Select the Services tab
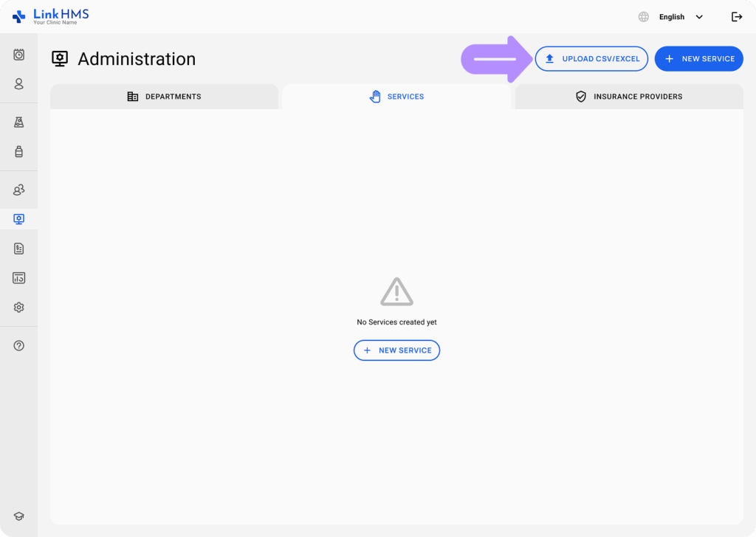 coord(396,97)
